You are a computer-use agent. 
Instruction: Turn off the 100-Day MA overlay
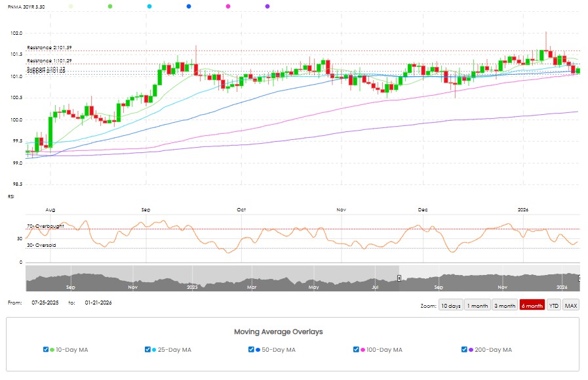[357, 350]
